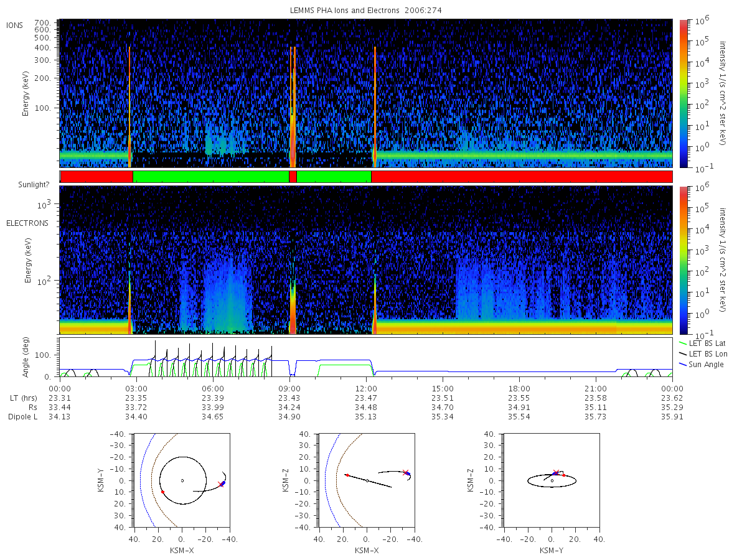Click the ion spike near 12:20
The image size is (747, 560).
coord(375,106)
